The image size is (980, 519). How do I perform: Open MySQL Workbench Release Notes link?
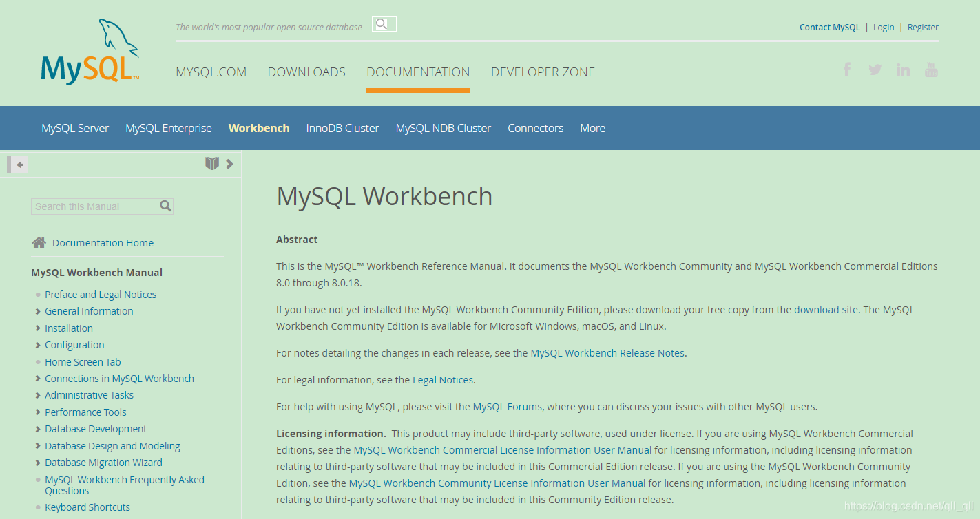click(607, 353)
